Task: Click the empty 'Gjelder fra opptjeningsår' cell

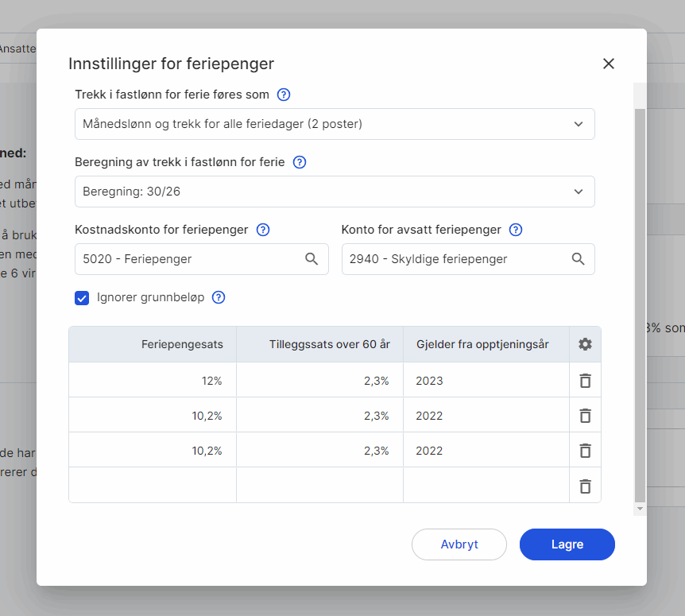Action: pos(486,486)
